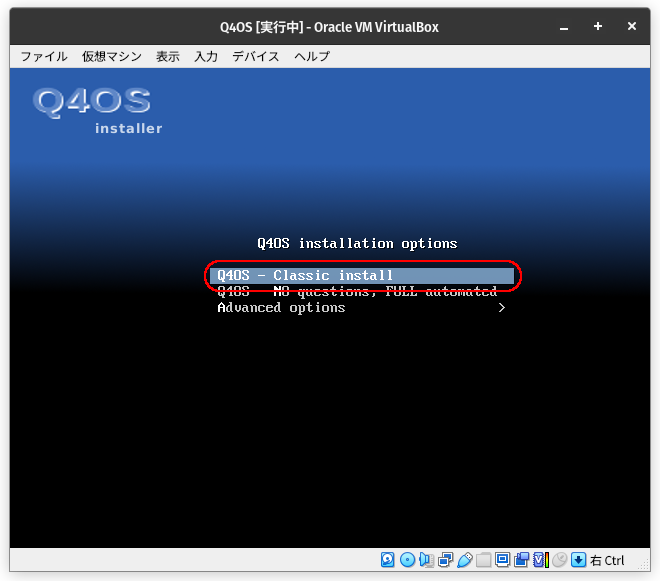Open the 仮想マシン menu

tap(112, 56)
